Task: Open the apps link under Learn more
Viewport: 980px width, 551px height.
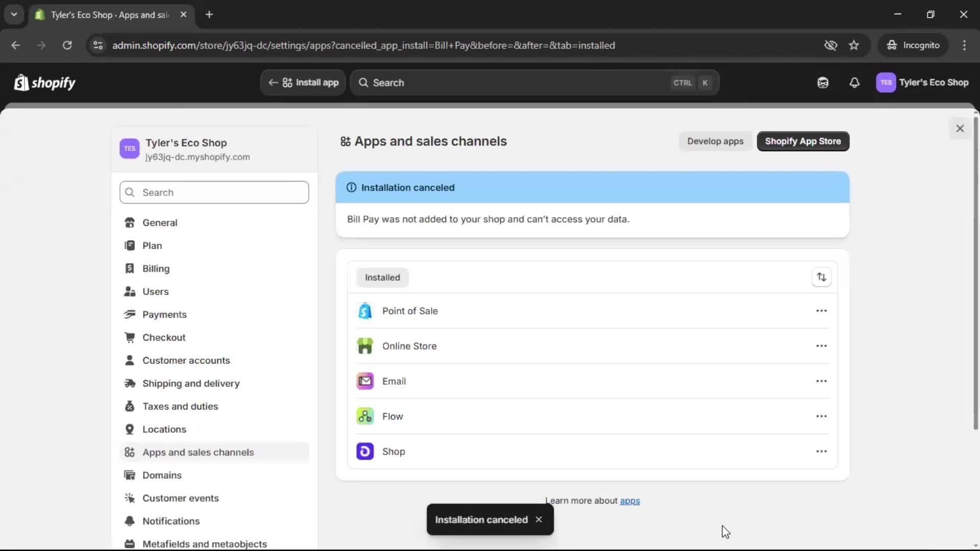Action: pyautogui.click(x=629, y=500)
